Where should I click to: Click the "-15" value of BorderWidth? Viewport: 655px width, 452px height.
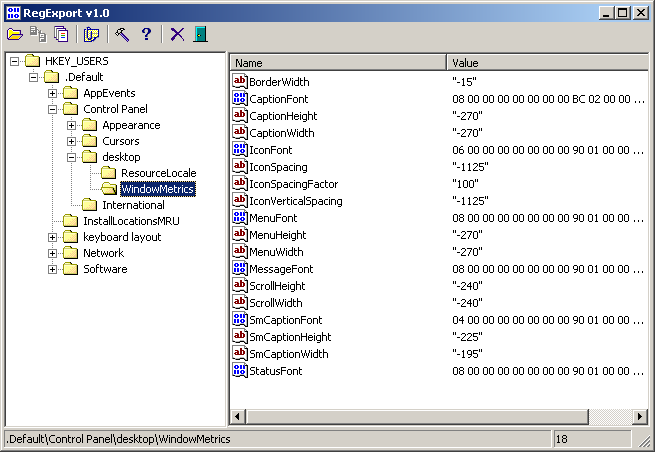click(x=464, y=81)
